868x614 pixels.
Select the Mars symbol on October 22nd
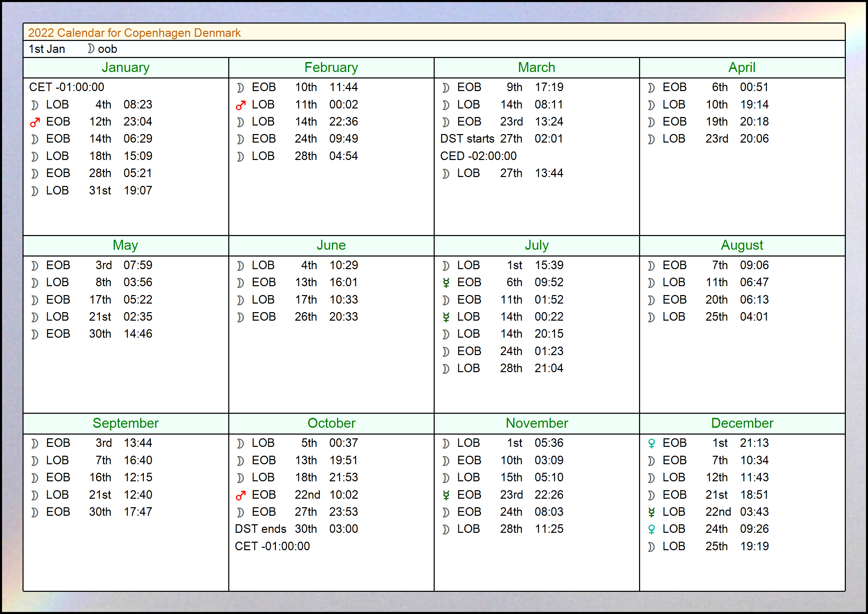(241, 495)
